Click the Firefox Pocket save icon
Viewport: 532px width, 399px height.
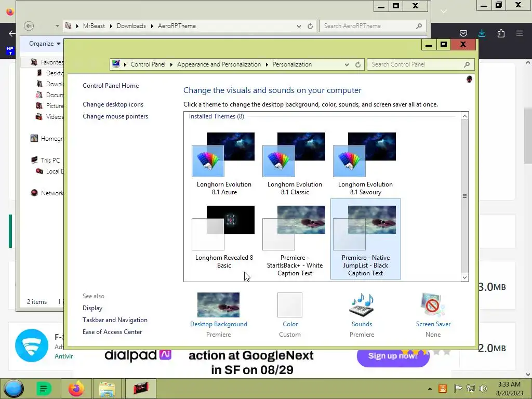point(463,33)
